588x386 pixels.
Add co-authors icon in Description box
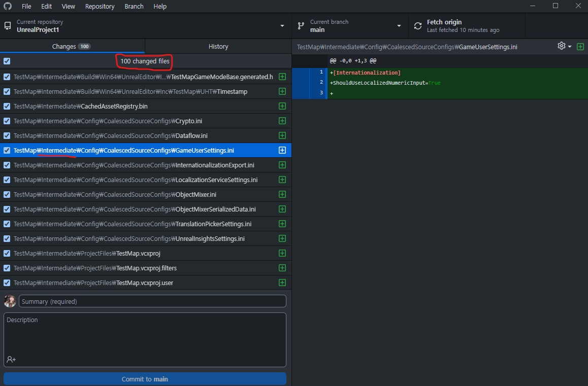pyautogui.click(x=11, y=360)
